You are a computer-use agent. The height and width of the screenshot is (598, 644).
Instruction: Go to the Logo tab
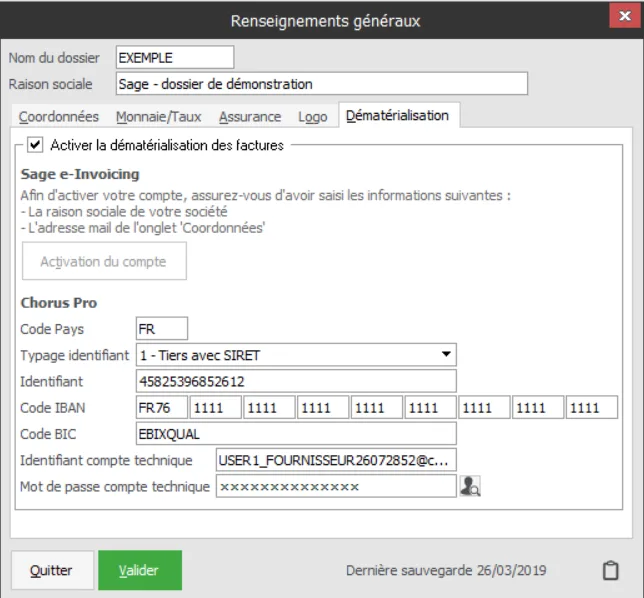point(313,117)
